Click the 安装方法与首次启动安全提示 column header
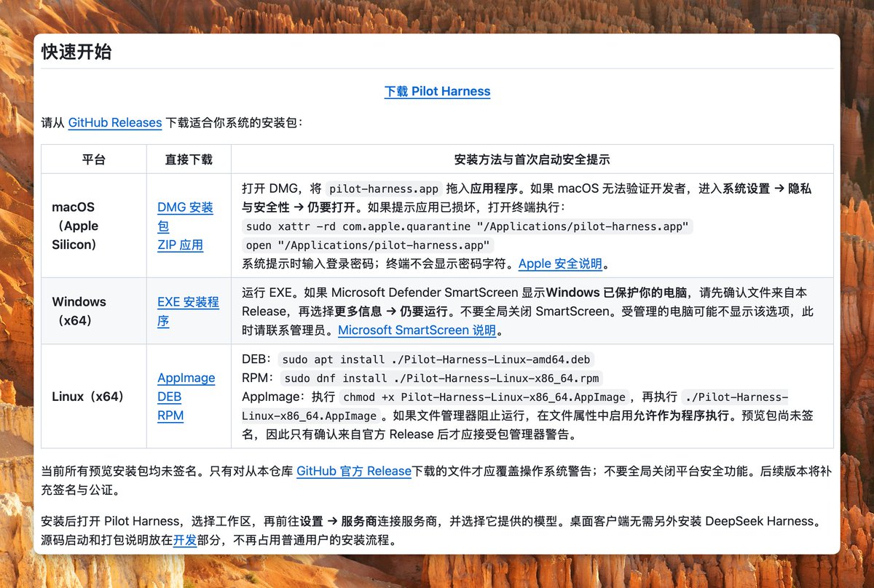Screen dimensions: 874x588 tap(532, 159)
